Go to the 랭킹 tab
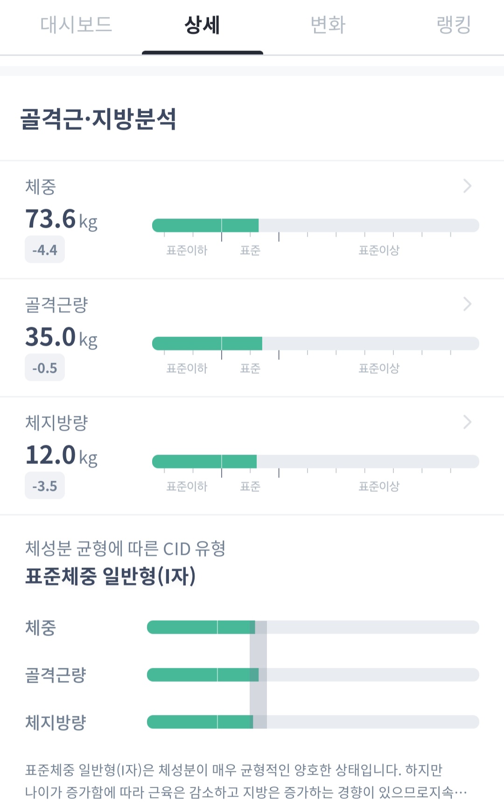 [x=454, y=25]
